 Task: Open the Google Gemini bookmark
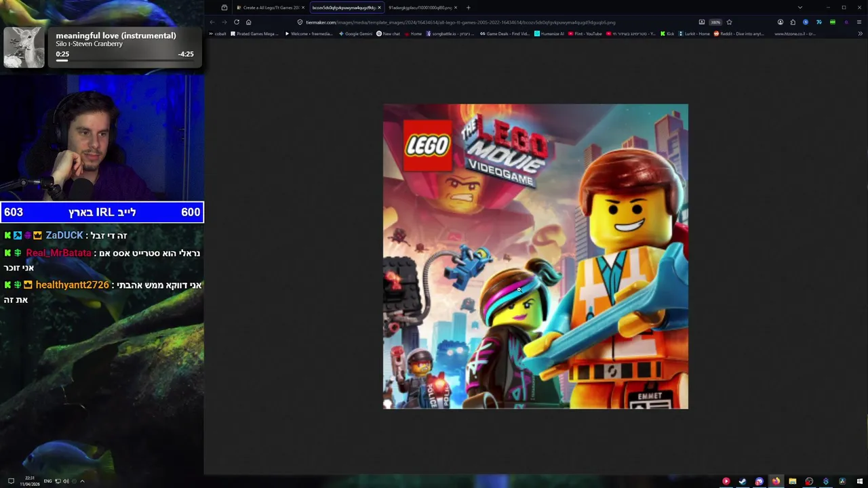point(356,33)
